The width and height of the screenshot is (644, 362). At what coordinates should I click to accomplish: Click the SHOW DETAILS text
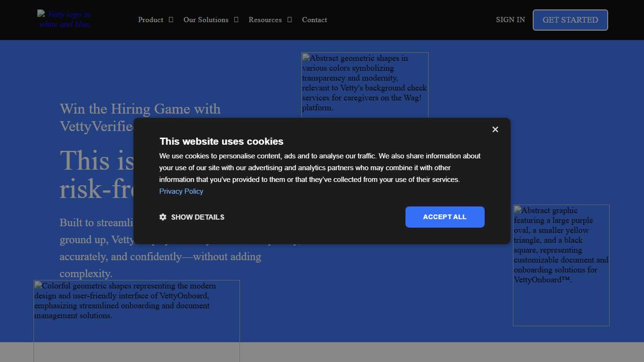coord(198,217)
